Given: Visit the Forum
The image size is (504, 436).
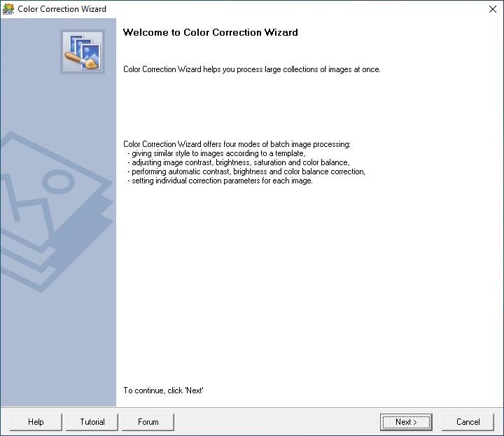Looking at the screenshot, I should coord(148,422).
